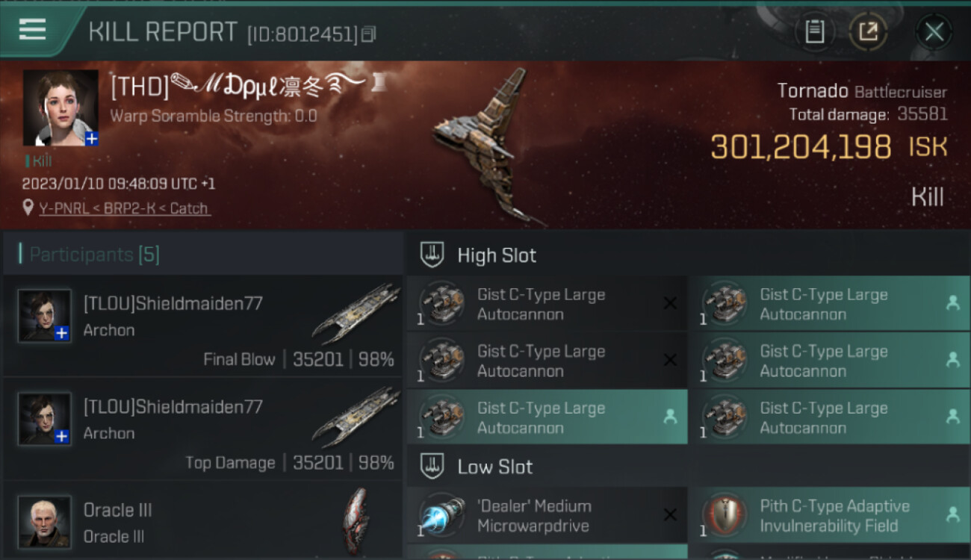Open the Y-PNRL < BRP2-K < Catch location link
Screen dimensions: 971x560
click(124, 208)
